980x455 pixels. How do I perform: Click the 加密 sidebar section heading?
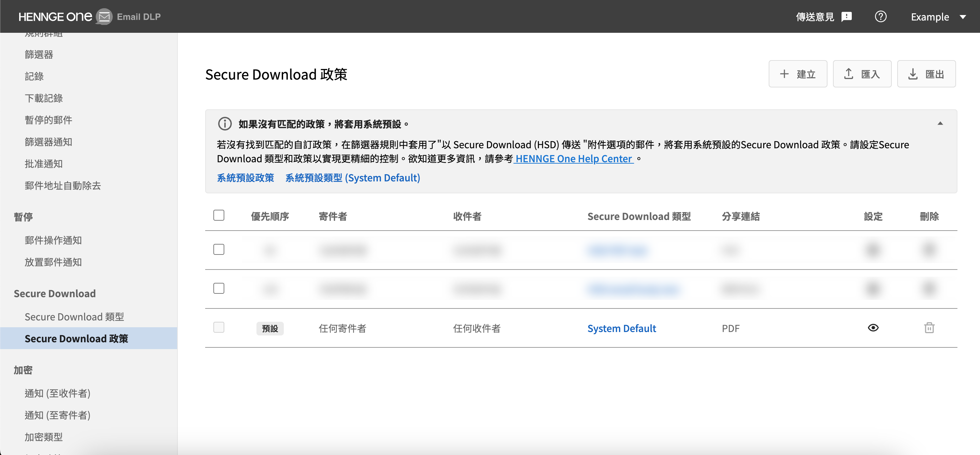click(x=23, y=370)
